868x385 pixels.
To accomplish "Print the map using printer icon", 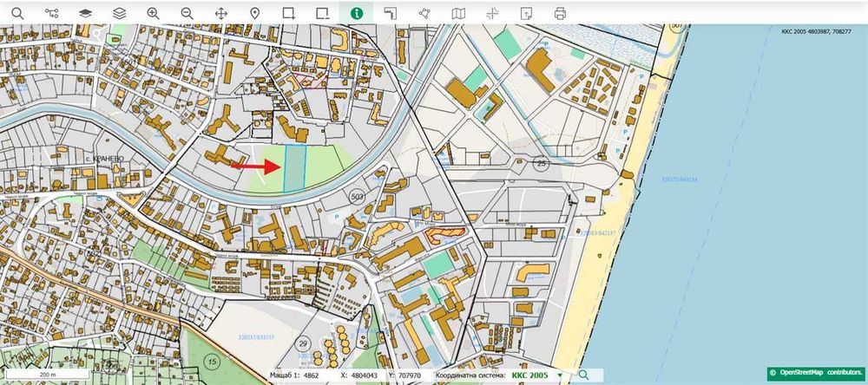I will pyautogui.click(x=560, y=13).
